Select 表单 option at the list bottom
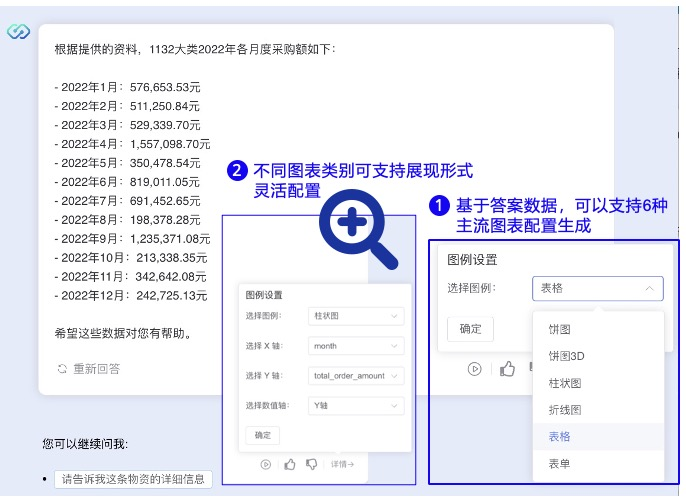Screen dimensions: 686x502 [x=560, y=464]
